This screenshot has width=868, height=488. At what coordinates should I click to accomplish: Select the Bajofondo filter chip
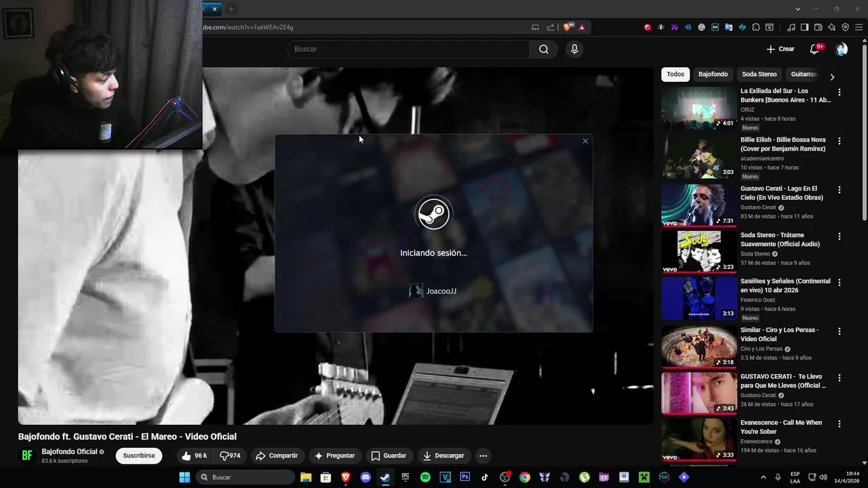[x=713, y=74]
